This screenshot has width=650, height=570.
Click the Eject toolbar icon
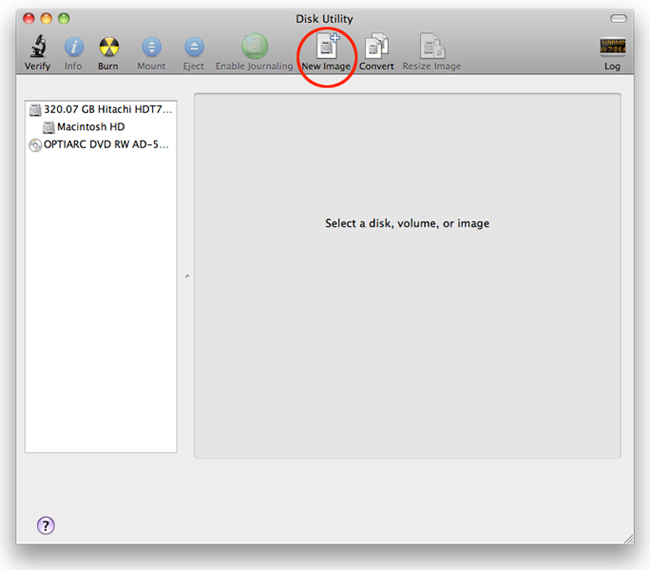pos(194,46)
